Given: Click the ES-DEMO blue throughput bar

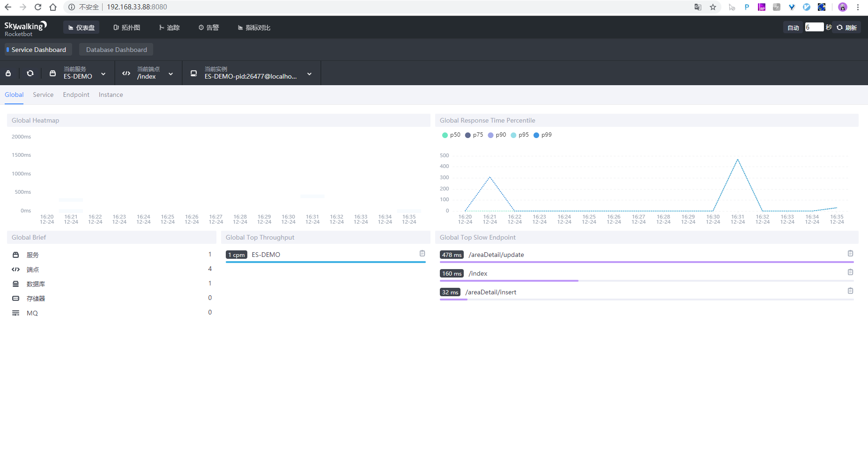Looking at the screenshot, I should coord(326,262).
